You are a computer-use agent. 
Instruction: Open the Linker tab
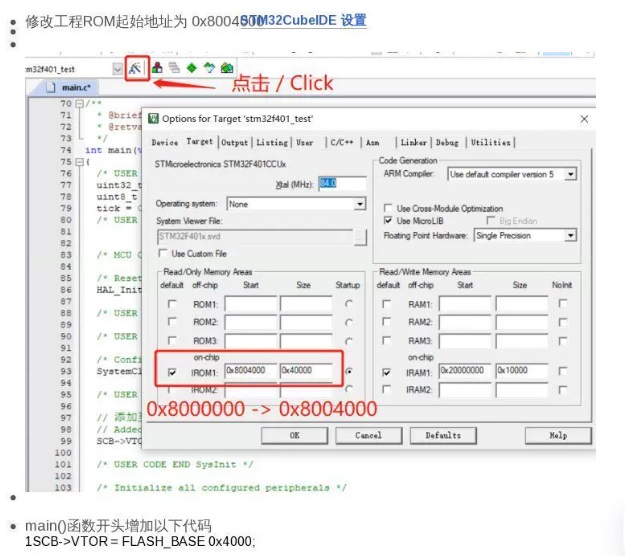413,143
